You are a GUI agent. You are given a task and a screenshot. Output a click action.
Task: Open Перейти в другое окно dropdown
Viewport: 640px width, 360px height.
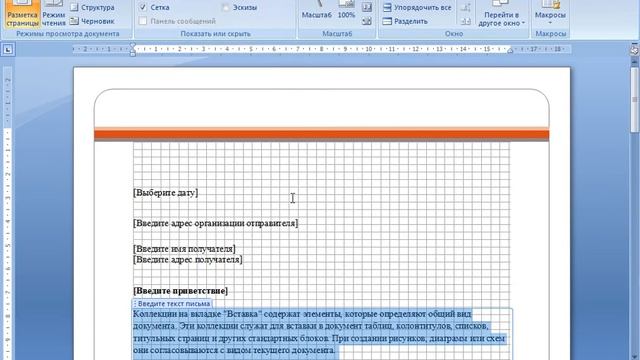pos(502,14)
